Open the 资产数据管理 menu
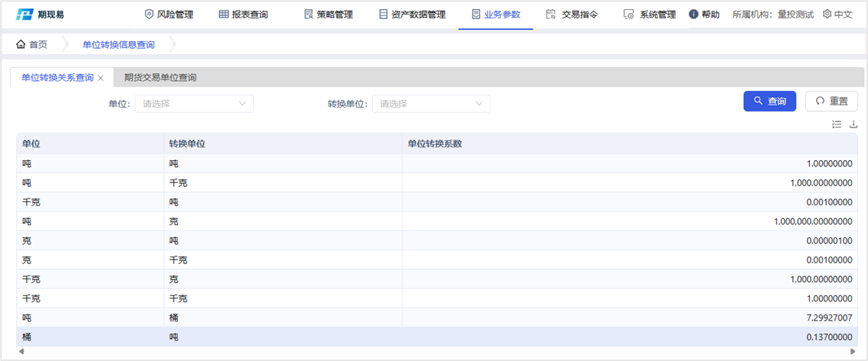The image size is (868, 361). (x=411, y=15)
